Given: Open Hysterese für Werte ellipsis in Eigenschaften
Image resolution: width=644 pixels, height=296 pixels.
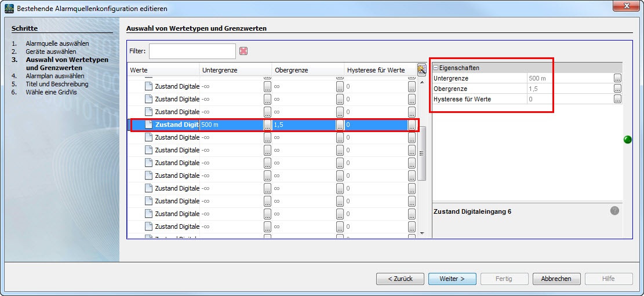Looking at the screenshot, I should 617,99.
